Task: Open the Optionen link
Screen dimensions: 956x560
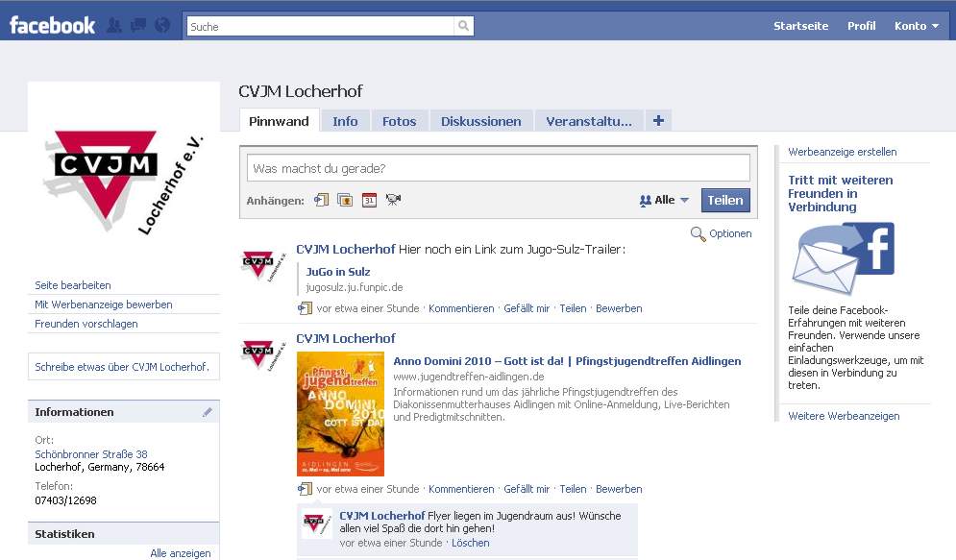Action: [730, 233]
